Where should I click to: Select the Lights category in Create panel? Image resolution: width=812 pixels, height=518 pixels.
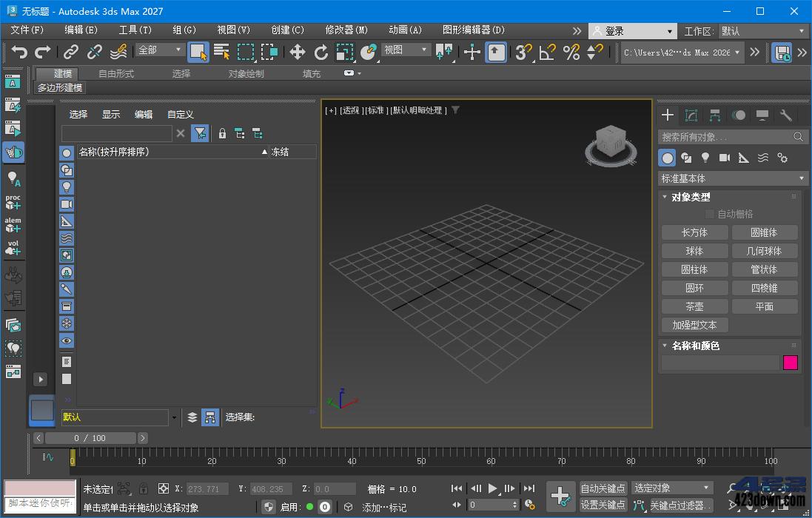click(705, 158)
